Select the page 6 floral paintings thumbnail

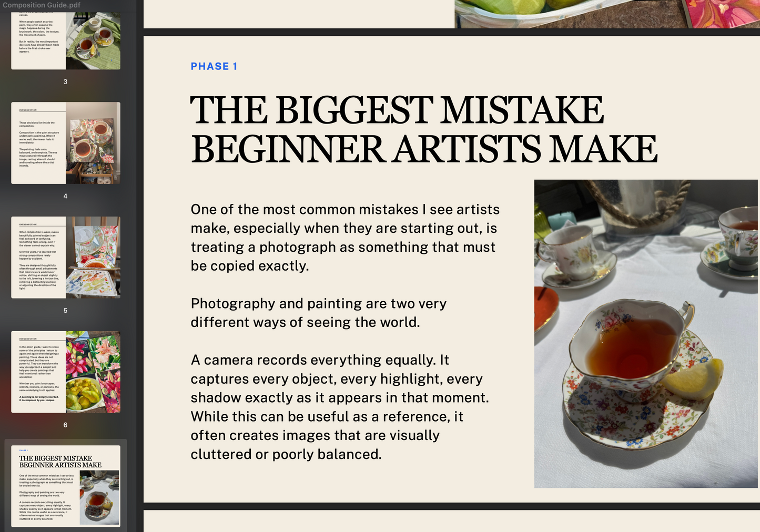[66, 372]
